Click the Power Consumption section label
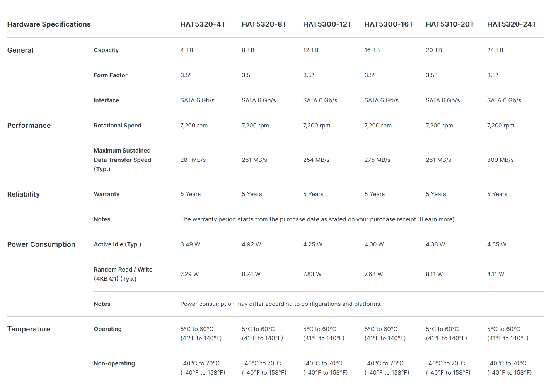The height and width of the screenshot is (392, 544). 41,244
